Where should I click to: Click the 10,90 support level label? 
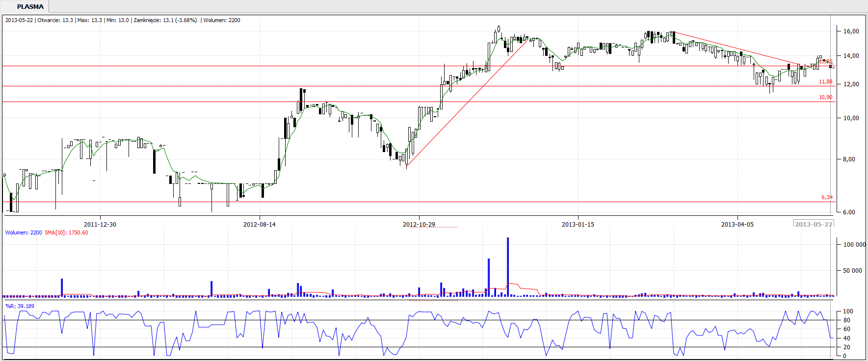click(x=825, y=97)
